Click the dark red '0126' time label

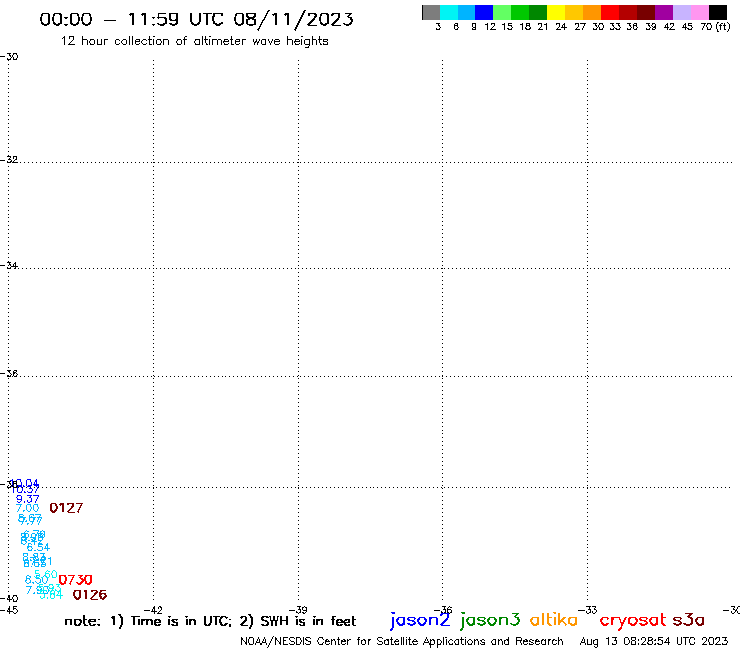(x=90, y=595)
